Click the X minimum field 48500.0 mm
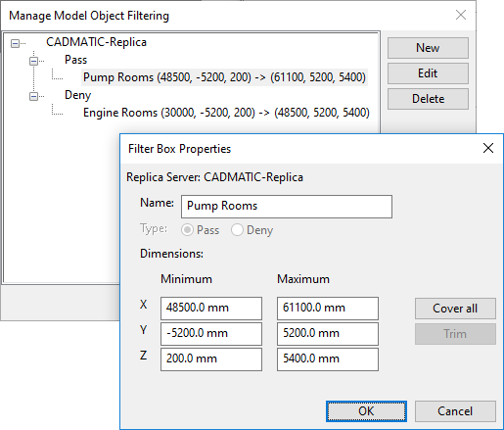This screenshot has width=504, height=430. (211, 309)
